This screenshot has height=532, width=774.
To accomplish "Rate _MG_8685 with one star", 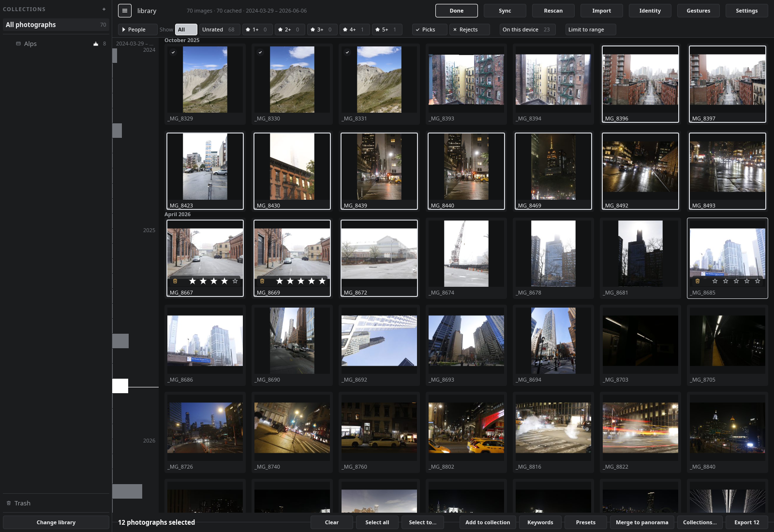I will (715, 281).
